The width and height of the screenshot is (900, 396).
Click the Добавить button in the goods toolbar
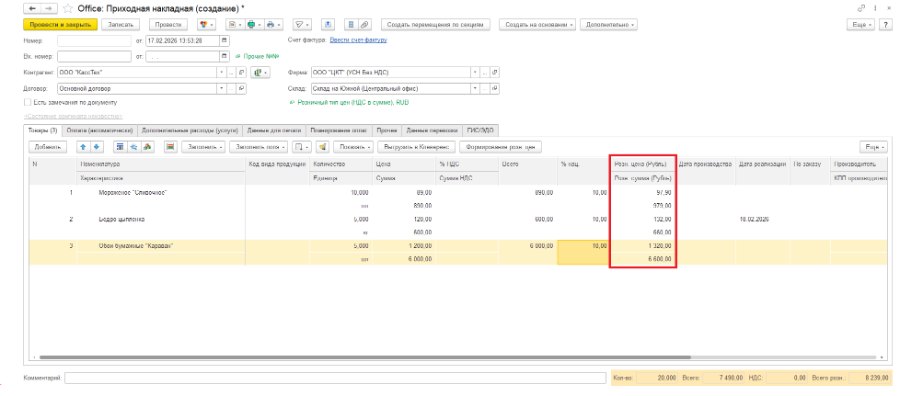pyautogui.click(x=48, y=147)
